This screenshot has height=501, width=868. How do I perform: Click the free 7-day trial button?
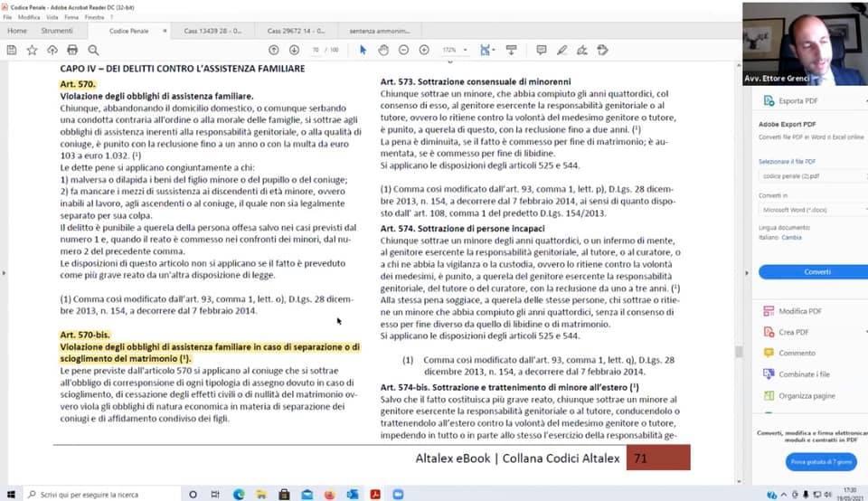821,462
